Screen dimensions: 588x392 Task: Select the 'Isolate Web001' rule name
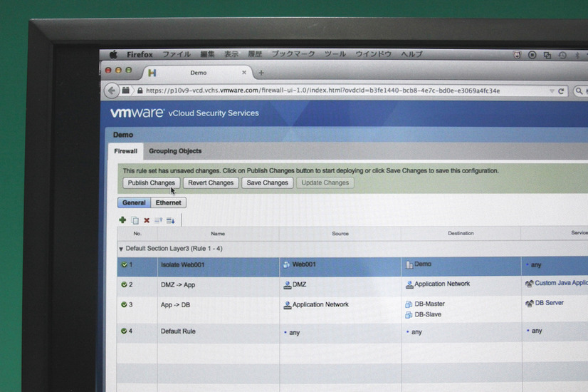[183, 264]
